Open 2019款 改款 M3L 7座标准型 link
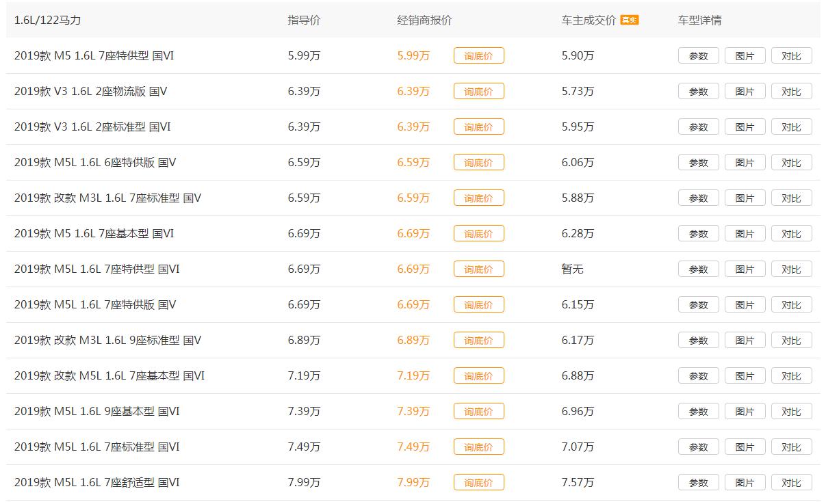This screenshot has width=826, height=504. pos(107,198)
